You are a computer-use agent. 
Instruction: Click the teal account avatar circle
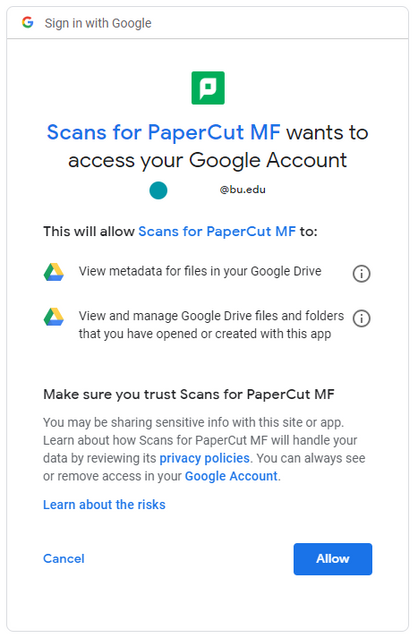[x=158, y=190]
